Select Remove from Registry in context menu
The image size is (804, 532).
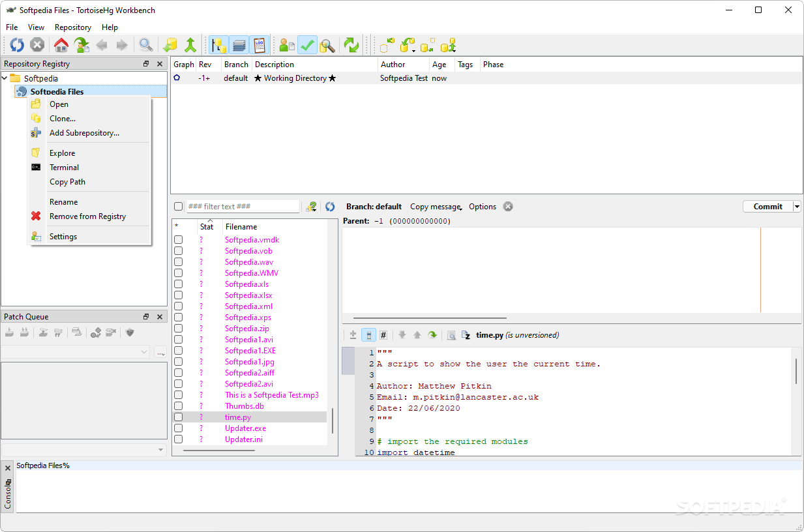coord(87,216)
